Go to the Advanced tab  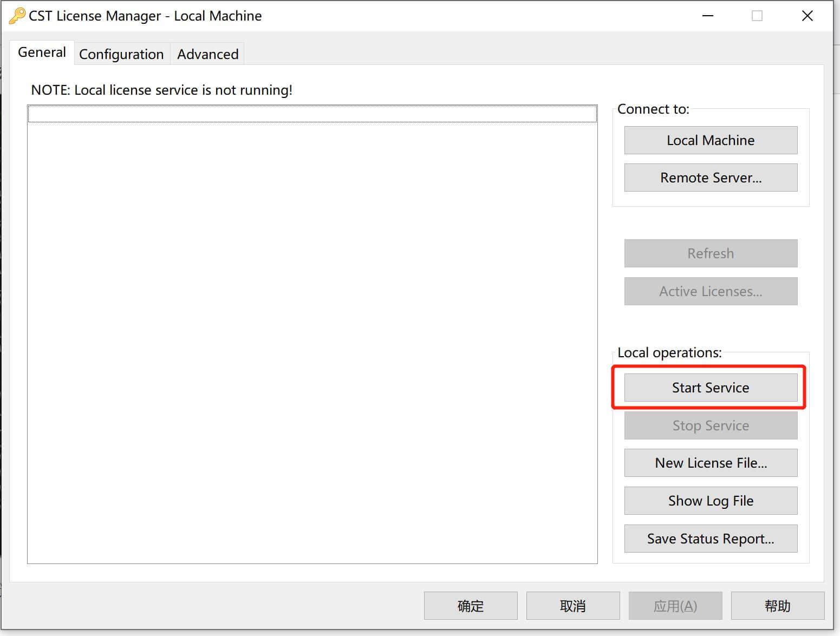pos(207,54)
